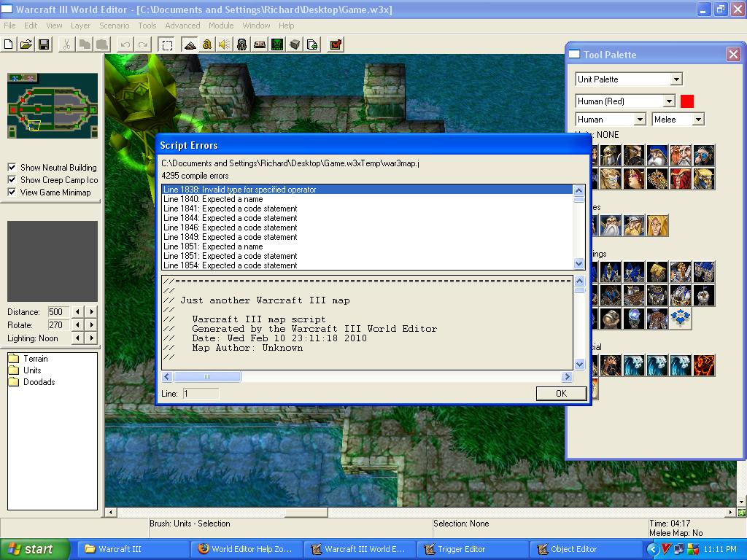Select the Footman unit in the palette
747x560 pixels.
click(x=611, y=155)
